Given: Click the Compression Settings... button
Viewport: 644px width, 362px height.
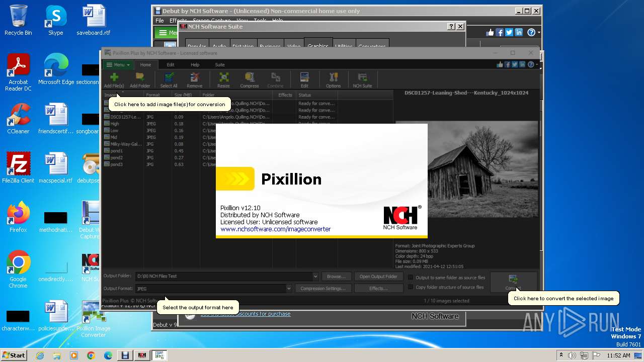Looking at the screenshot, I should coord(323,289).
